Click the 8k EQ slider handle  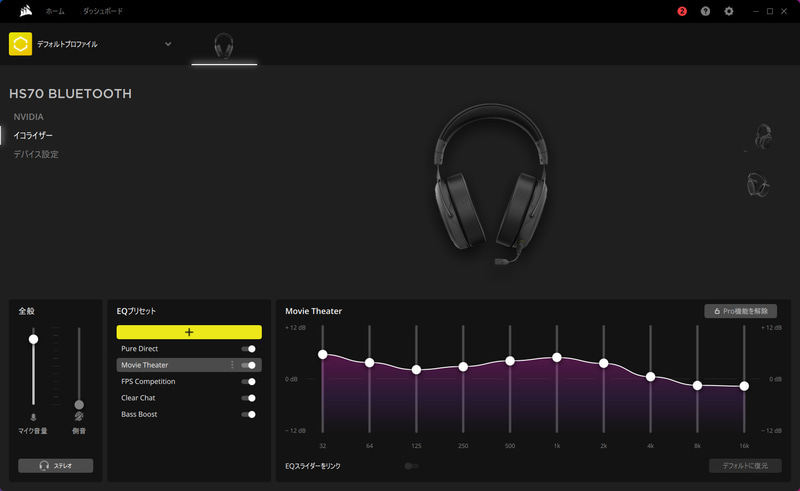click(697, 385)
